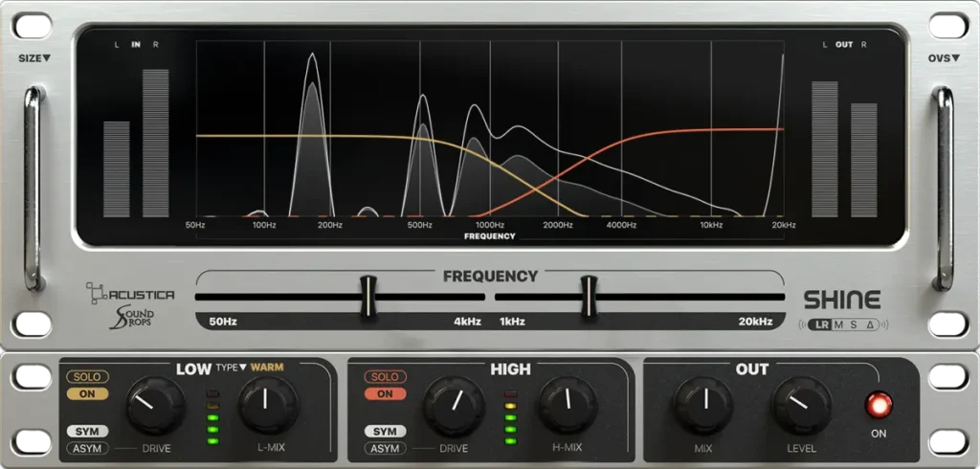
Task: Click the LOW DRIVE knob
Action: point(156,405)
